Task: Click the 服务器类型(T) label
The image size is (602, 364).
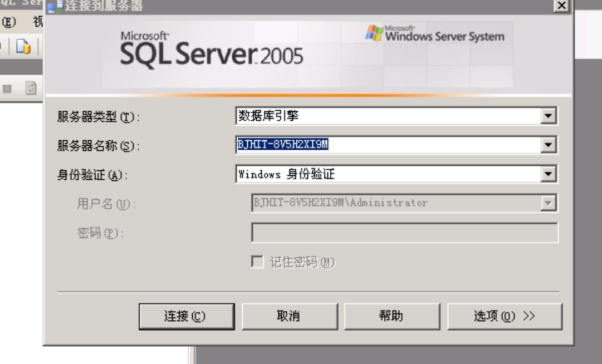Action: (x=98, y=117)
